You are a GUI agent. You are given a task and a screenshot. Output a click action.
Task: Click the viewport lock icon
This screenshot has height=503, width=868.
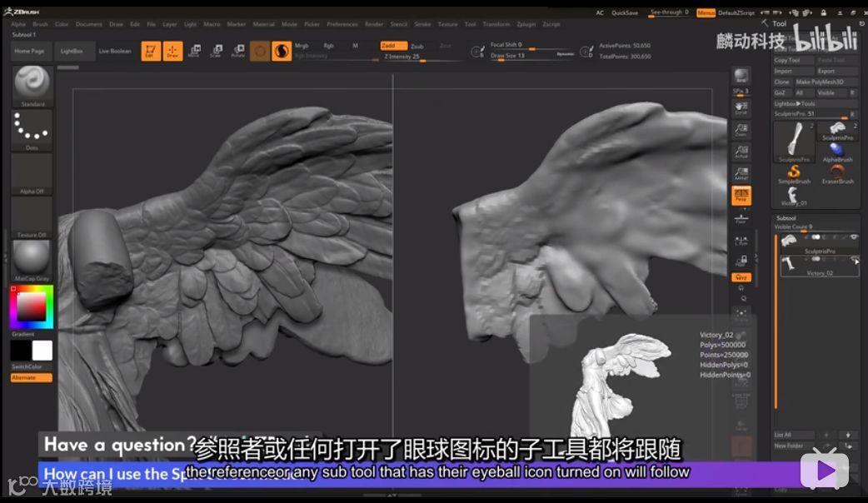(x=743, y=261)
